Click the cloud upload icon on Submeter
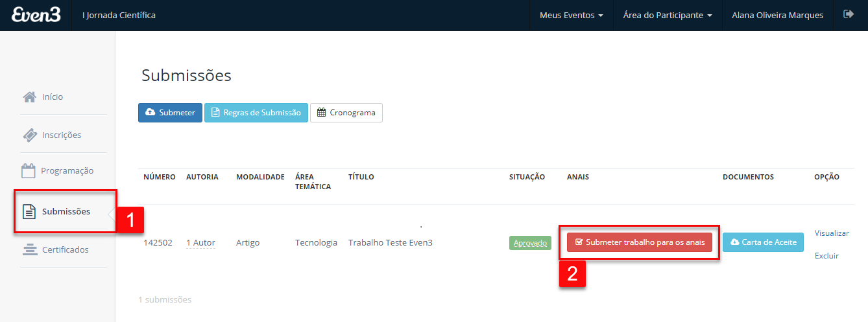 coord(150,113)
